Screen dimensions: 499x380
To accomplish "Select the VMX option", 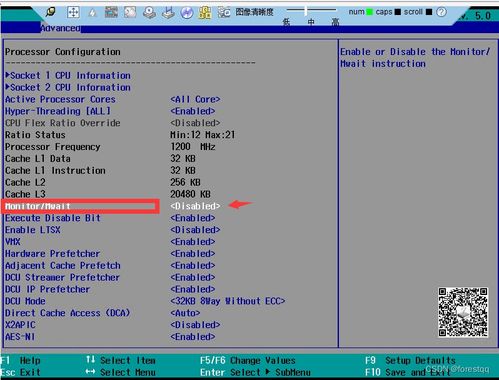I will click(13, 242).
